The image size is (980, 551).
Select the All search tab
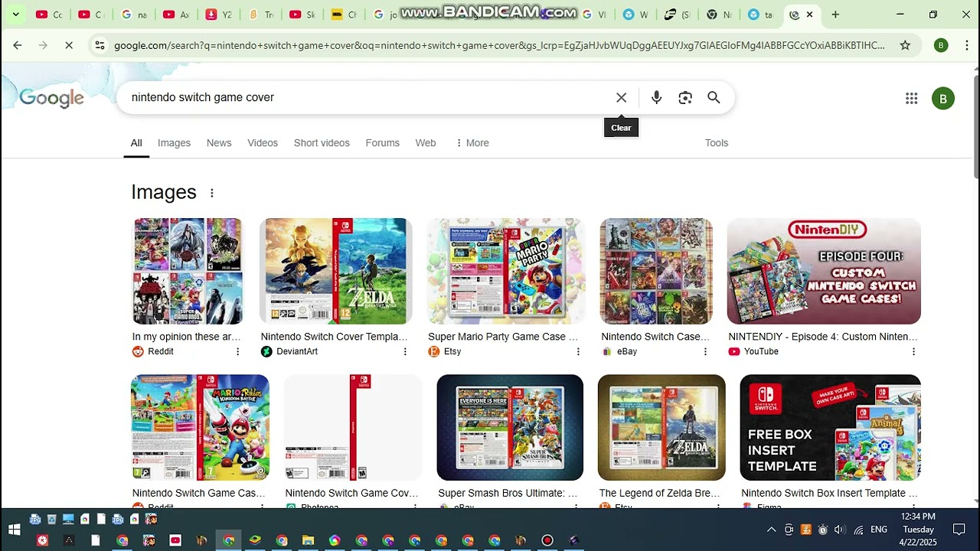pos(136,143)
